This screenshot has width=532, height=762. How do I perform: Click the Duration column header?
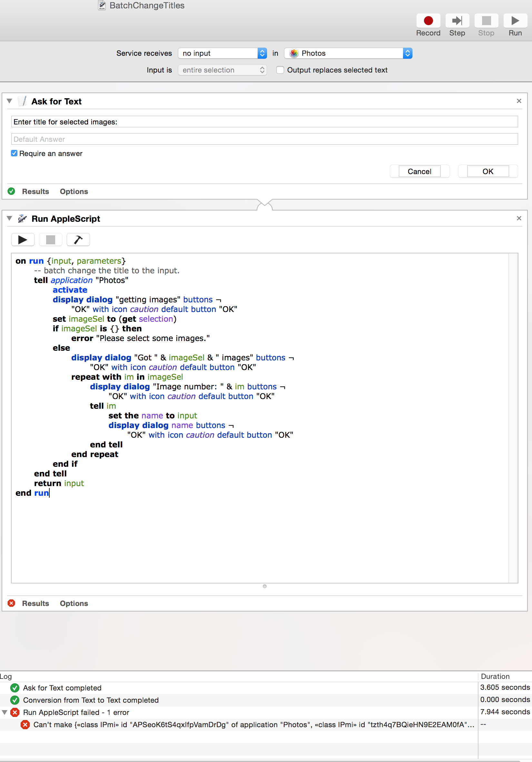pos(495,676)
